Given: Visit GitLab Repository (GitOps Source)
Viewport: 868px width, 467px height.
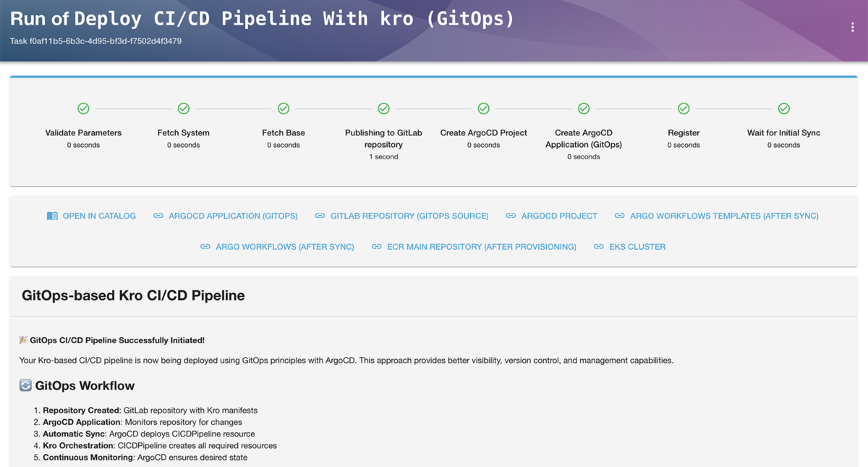Looking at the screenshot, I should tap(409, 216).
